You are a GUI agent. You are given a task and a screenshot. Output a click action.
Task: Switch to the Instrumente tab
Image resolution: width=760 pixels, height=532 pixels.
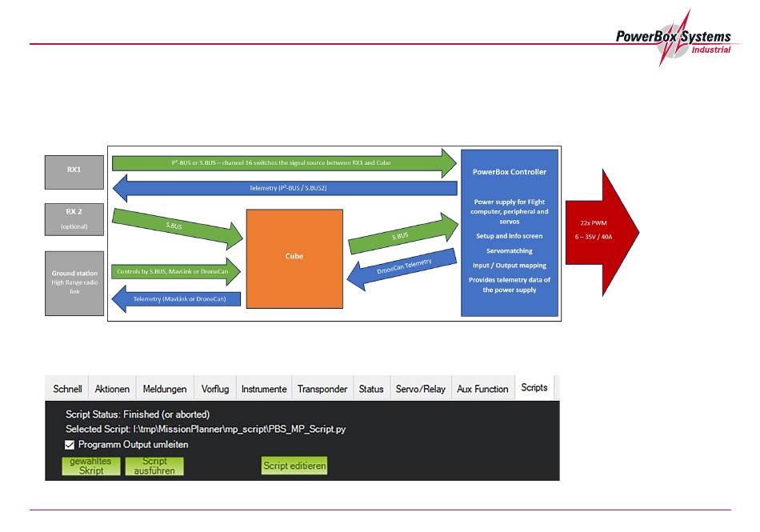[264, 389]
